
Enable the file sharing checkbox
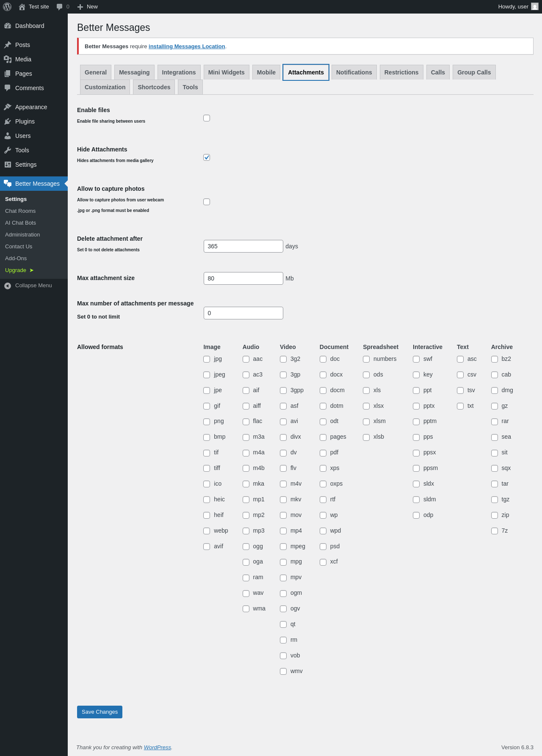[x=207, y=118]
